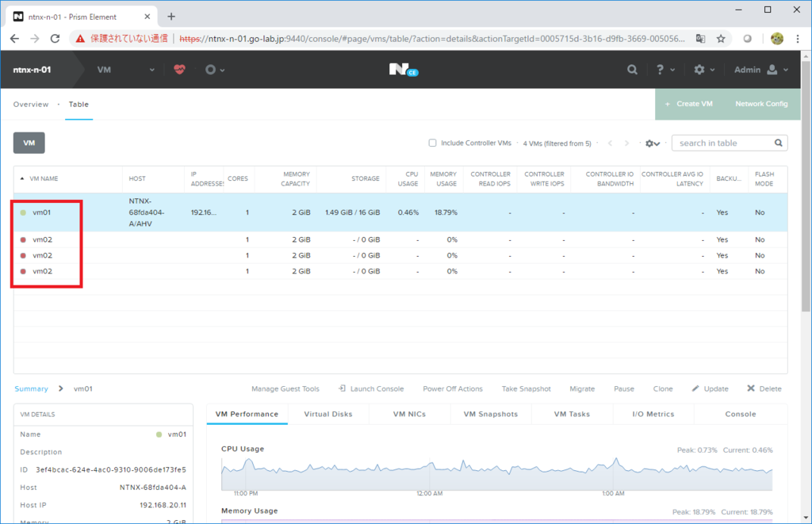Image resolution: width=812 pixels, height=524 pixels.
Task: Sort by the VM NAME column
Action: click(44, 178)
